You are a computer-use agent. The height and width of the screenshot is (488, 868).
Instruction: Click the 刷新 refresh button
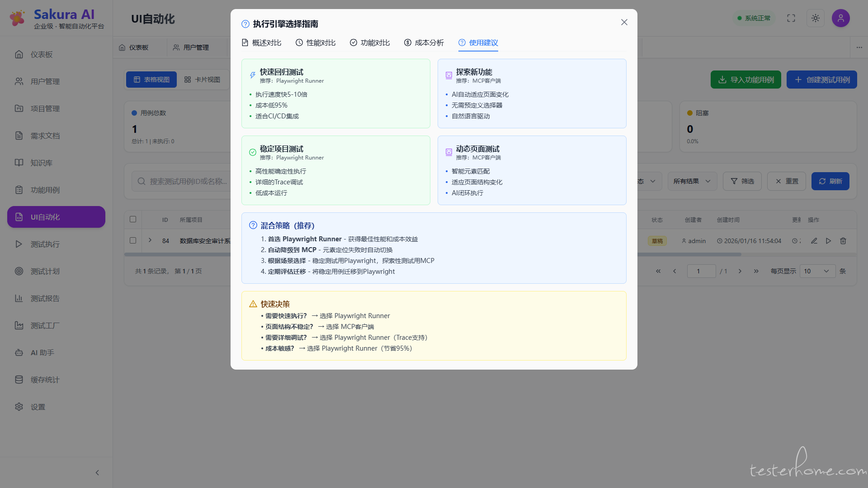tap(830, 181)
